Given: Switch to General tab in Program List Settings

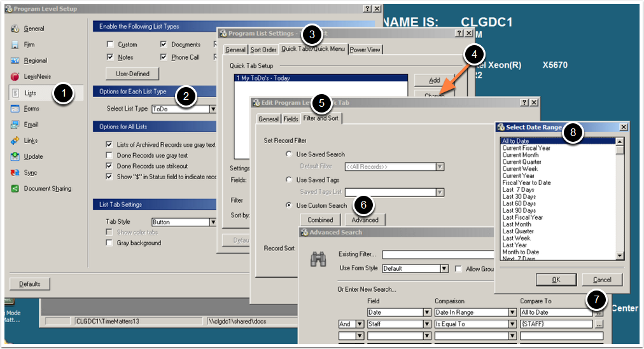Looking at the screenshot, I should coord(235,50).
